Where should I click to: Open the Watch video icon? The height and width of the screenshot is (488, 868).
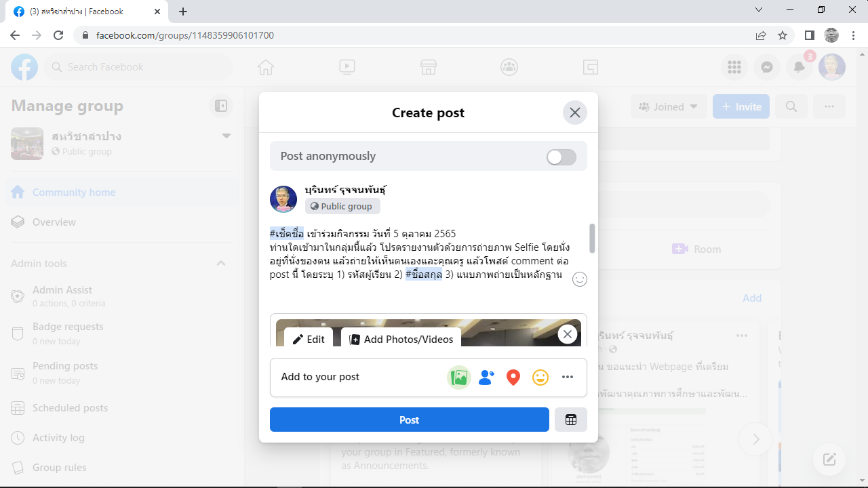point(347,67)
